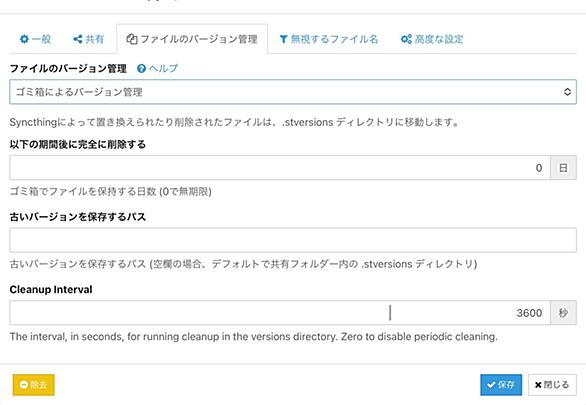This screenshot has width=586, height=405.
Task: Open the ヘルプ link
Action: click(163, 68)
